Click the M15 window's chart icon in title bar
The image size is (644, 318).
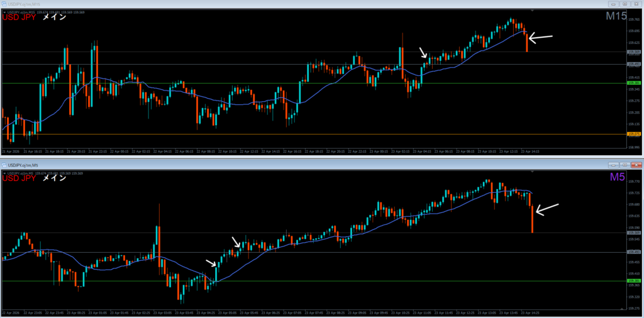[x=4, y=4]
